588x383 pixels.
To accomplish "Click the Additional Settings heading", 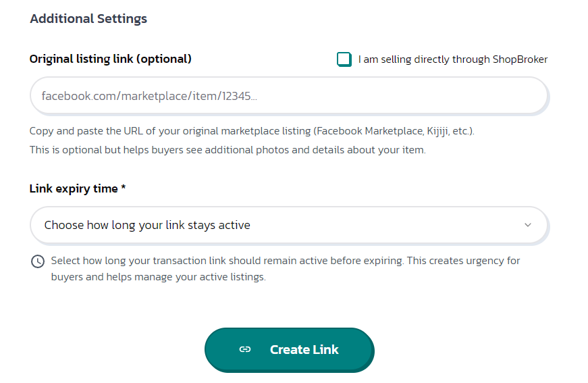I will pos(88,19).
